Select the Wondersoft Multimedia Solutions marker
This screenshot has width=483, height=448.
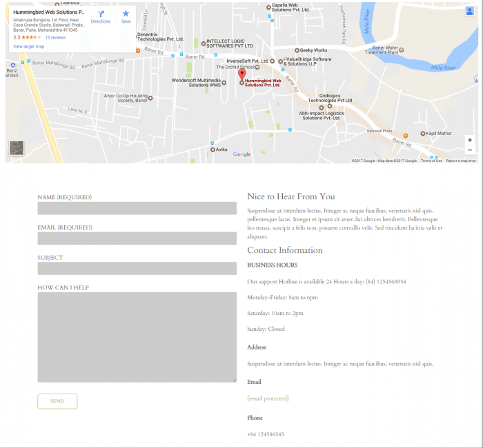point(224,83)
